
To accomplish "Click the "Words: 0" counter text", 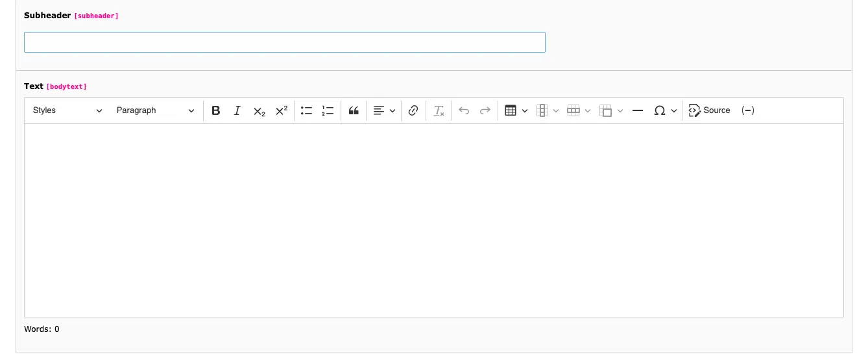I will pos(42,329).
